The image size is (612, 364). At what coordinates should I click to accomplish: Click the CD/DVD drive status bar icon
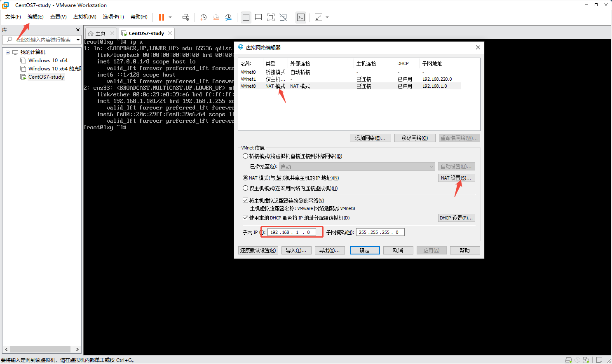[577, 360]
